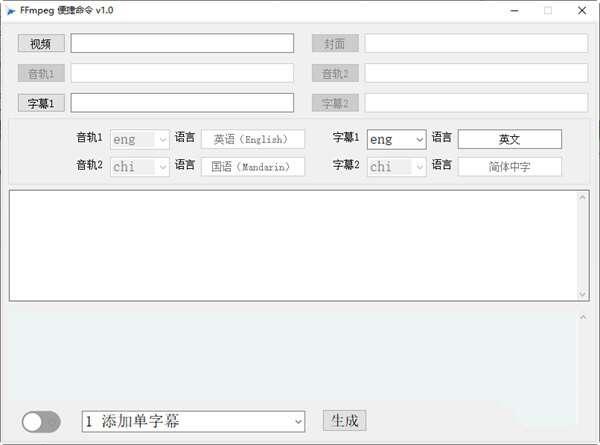Image resolution: width=600 pixels, height=445 pixels.
Task: Minimize the FFmpeg 便捷命令 window
Action: point(514,11)
